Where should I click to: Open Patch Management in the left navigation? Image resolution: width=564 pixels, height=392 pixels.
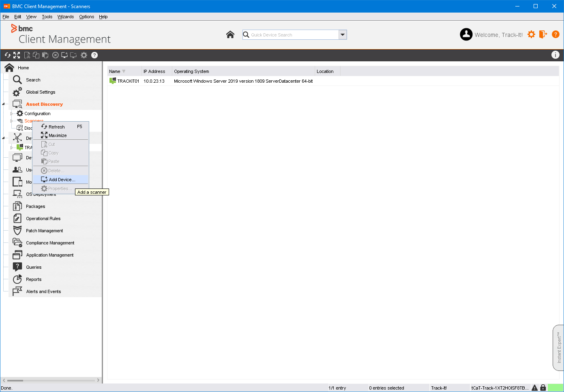click(45, 231)
